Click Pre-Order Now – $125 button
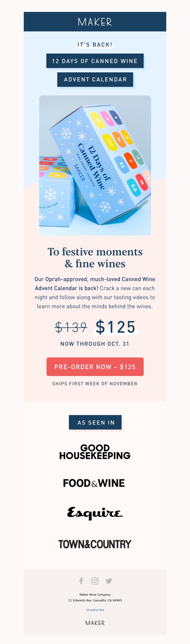Viewport: 190px width, 644px height. [x=95, y=367]
